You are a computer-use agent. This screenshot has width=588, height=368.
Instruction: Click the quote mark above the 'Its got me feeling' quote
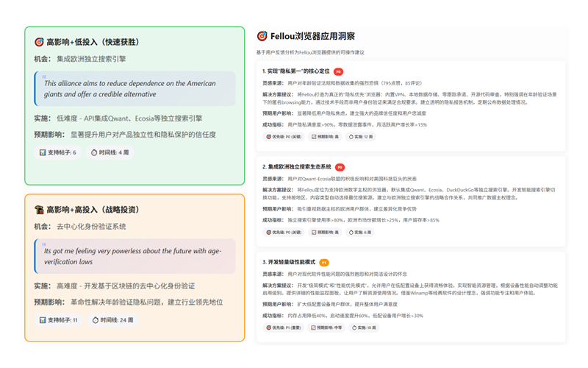(x=44, y=244)
